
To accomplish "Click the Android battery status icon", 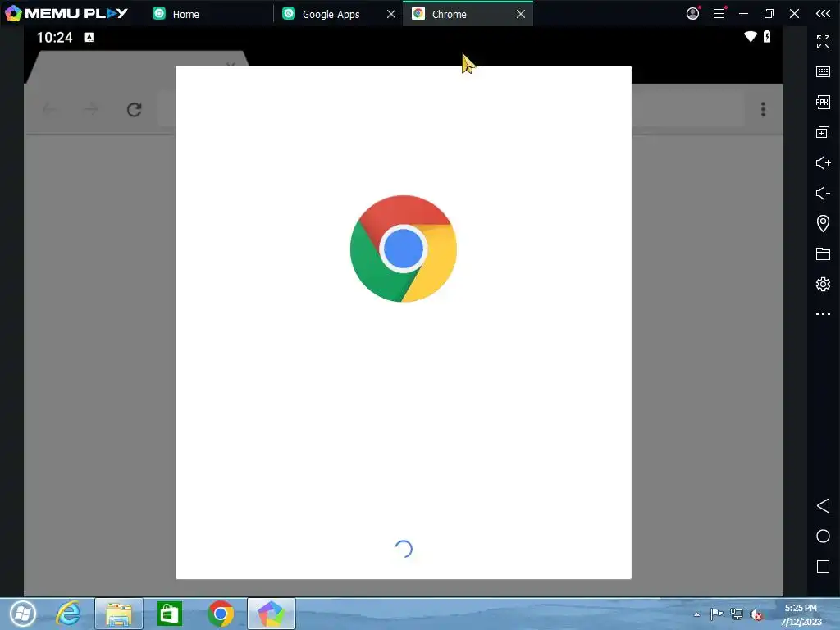I will [767, 36].
